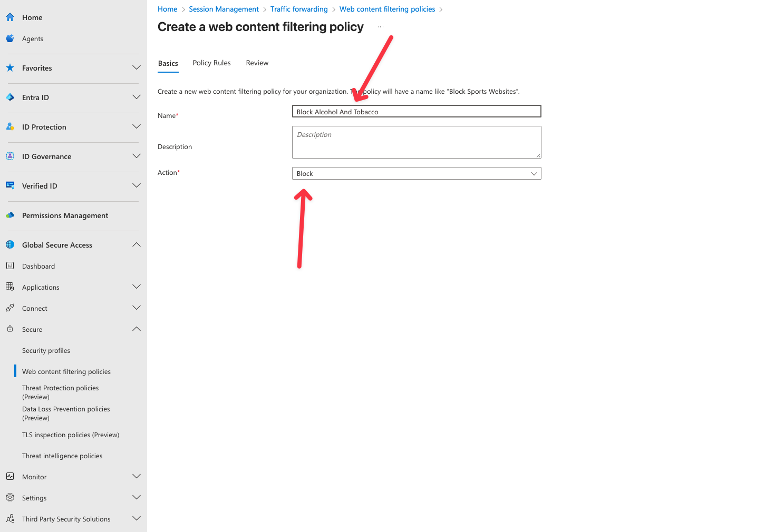Screen dimensions: 765x532
Task: Collapse the Secure submenu chevron
Action: click(x=137, y=329)
